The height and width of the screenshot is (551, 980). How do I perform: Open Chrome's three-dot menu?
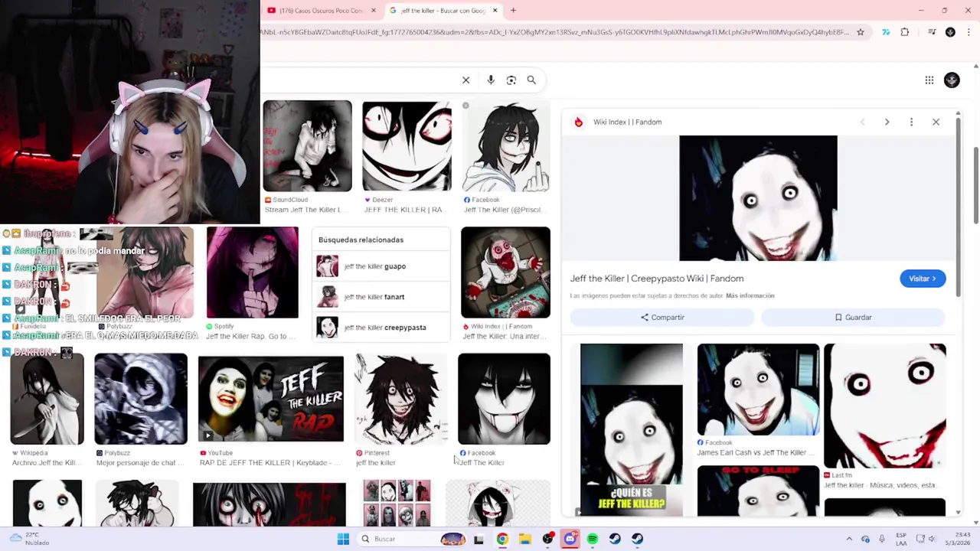(969, 32)
